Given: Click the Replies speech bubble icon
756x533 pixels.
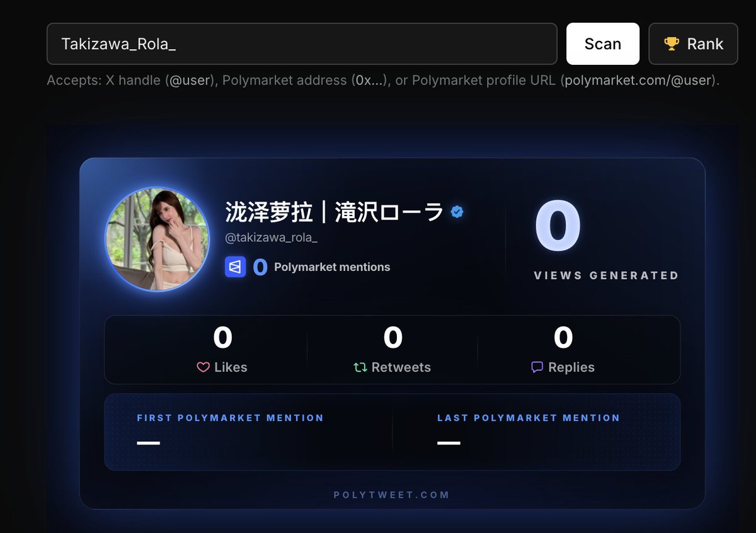Looking at the screenshot, I should (537, 367).
